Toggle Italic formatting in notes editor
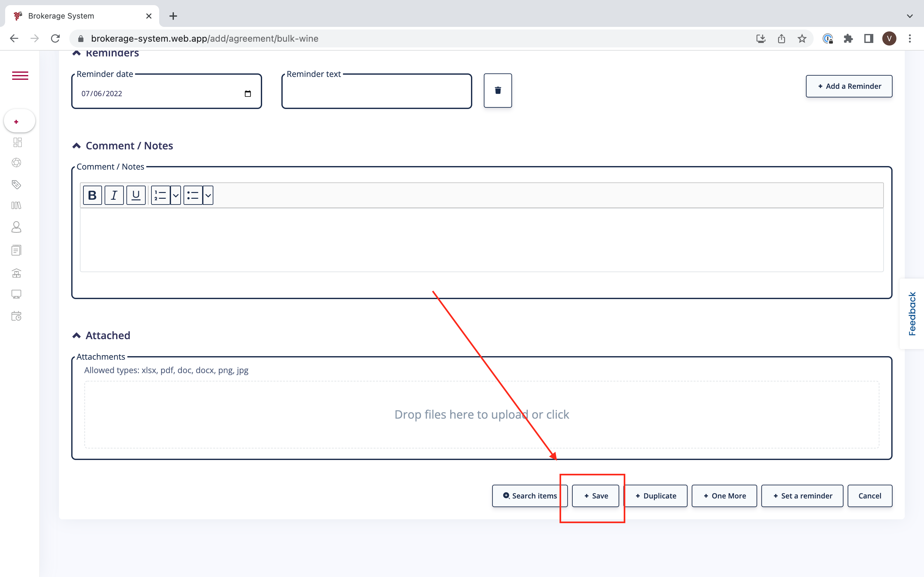This screenshot has width=924, height=577. [114, 196]
